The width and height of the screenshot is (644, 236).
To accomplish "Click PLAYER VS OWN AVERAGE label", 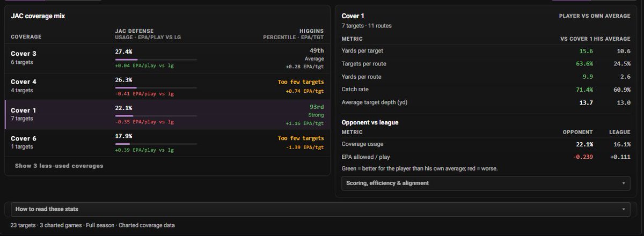I will click(595, 16).
